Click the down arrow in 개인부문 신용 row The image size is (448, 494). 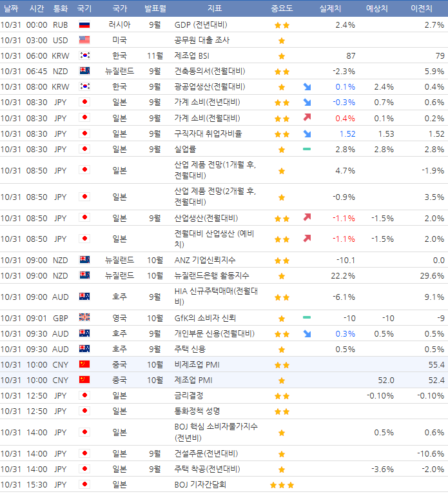pos(307,333)
